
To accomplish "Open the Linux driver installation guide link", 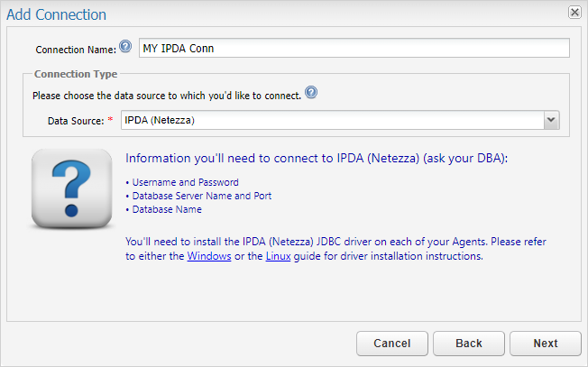I will point(278,256).
